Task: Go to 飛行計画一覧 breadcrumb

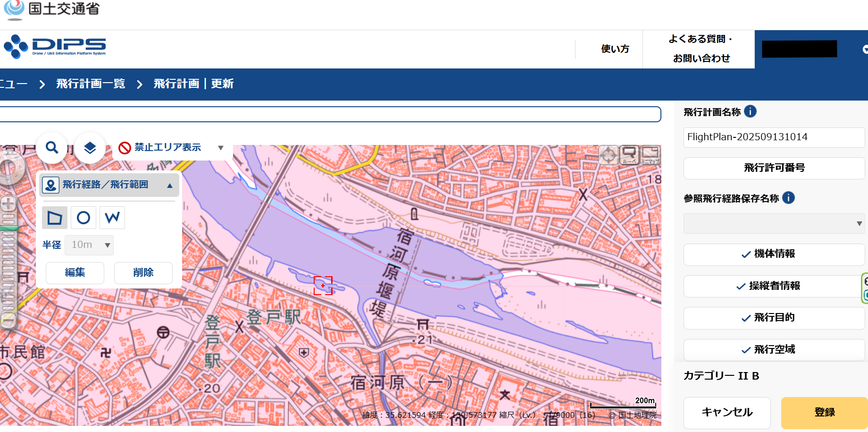Action: coord(91,84)
